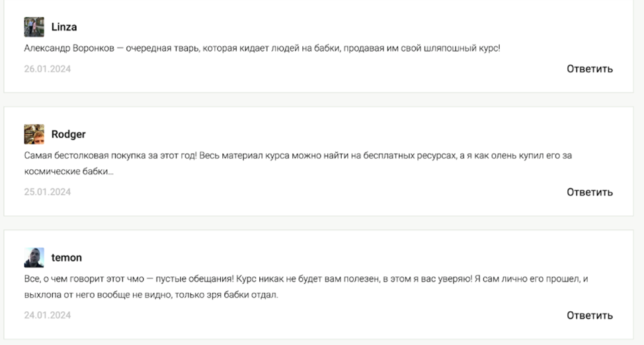The width and height of the screenshot is (644, 345).
Task: Click the date 25.01.2024
Action: (47, 192)
